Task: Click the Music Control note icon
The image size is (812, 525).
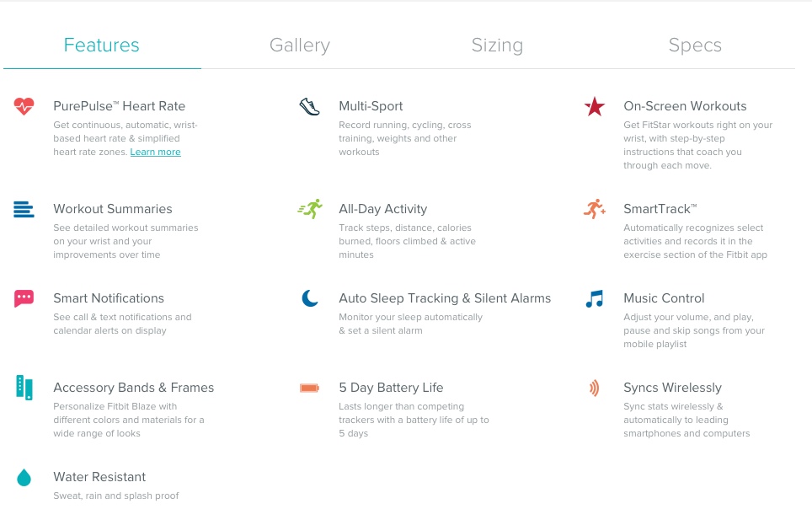Action: pyautogui.click(x=595, y=298)
